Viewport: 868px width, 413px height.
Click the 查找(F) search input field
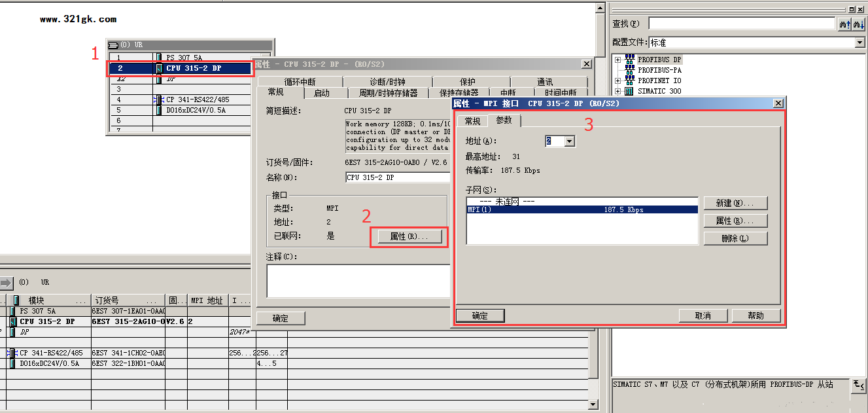tap(742, 24)
